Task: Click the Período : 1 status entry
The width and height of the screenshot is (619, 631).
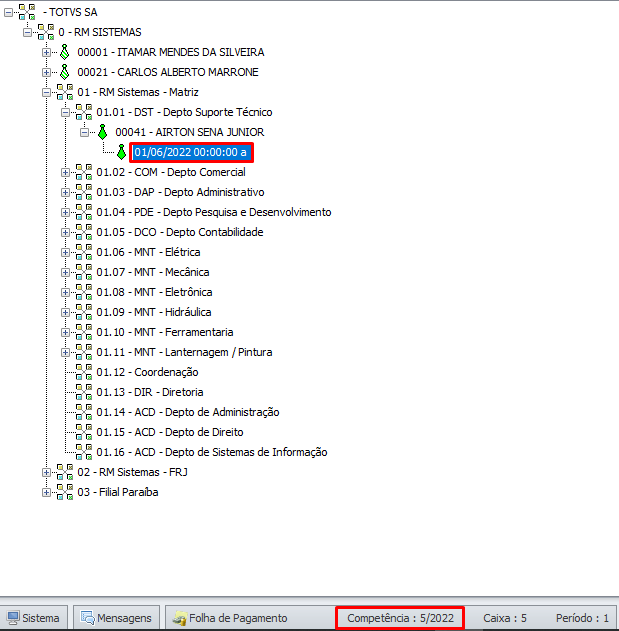Action: 582,618
